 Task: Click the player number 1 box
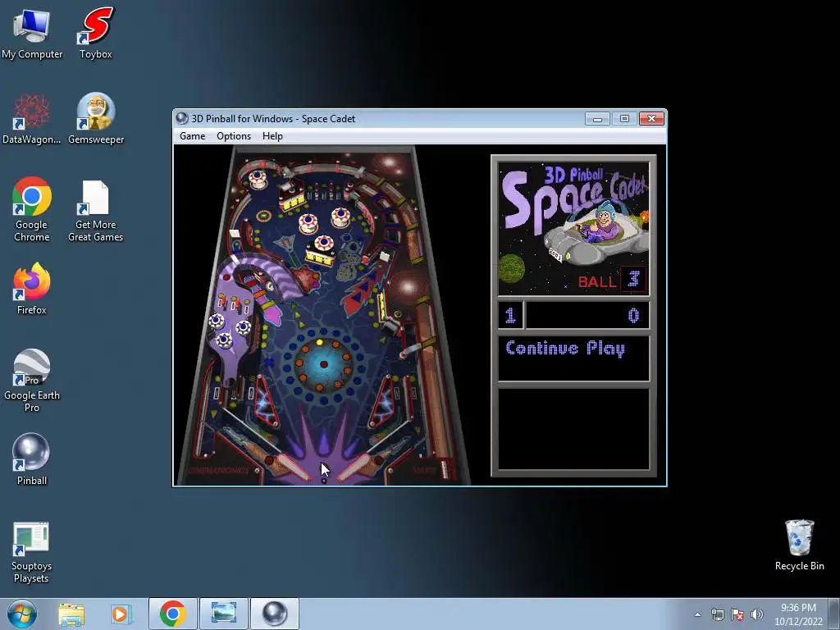point(510,315)
